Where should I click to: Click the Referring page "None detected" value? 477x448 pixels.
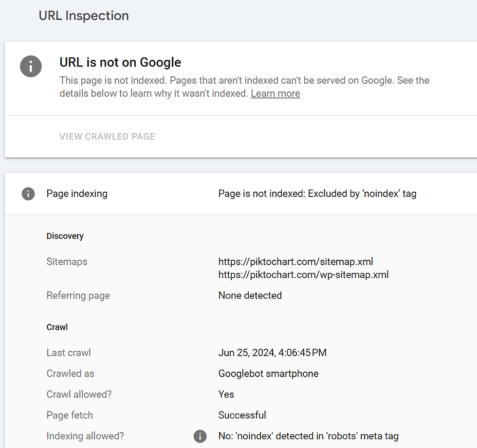click(x=250, y=295)
